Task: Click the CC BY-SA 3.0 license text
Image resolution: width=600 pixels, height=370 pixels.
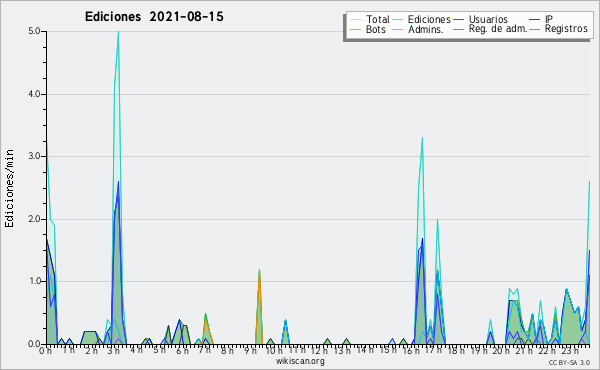Action: (569, 362)
